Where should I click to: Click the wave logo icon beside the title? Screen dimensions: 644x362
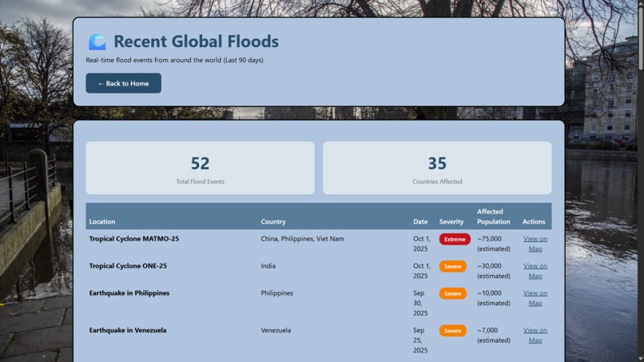click(x=97, y=42)
